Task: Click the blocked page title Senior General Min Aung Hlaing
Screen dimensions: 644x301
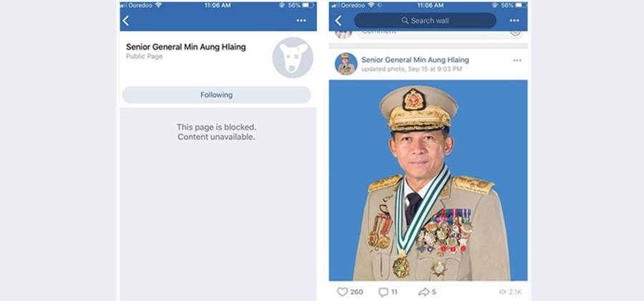Action: click(x=185, y=47)
